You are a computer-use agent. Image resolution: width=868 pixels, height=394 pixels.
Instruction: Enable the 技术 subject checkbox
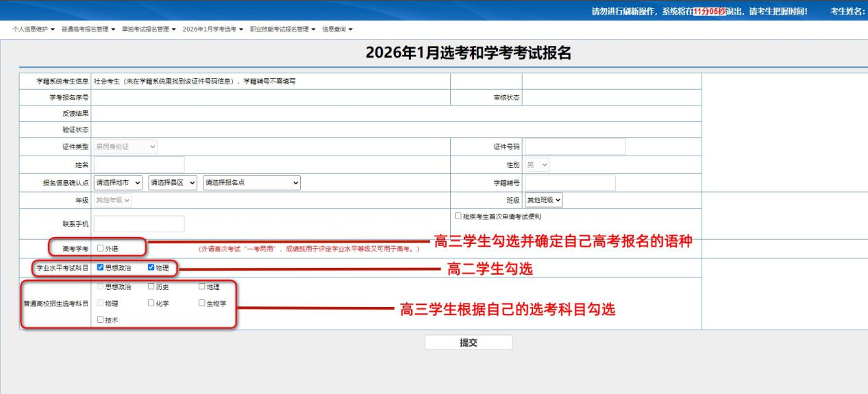pos(101,319)
